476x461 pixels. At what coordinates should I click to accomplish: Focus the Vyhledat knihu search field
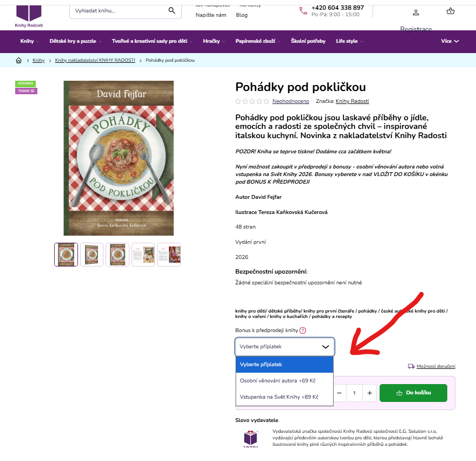pyautogui.click(x=120, y=11)
